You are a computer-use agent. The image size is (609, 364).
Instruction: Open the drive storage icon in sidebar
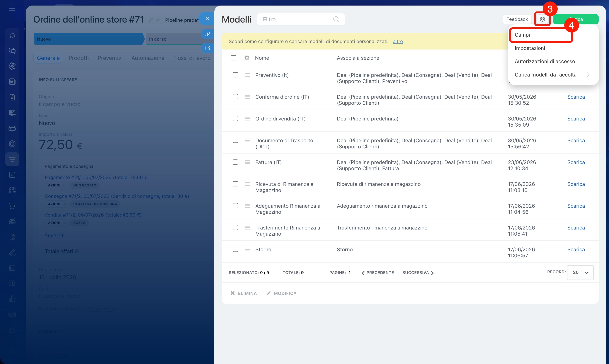12,128
